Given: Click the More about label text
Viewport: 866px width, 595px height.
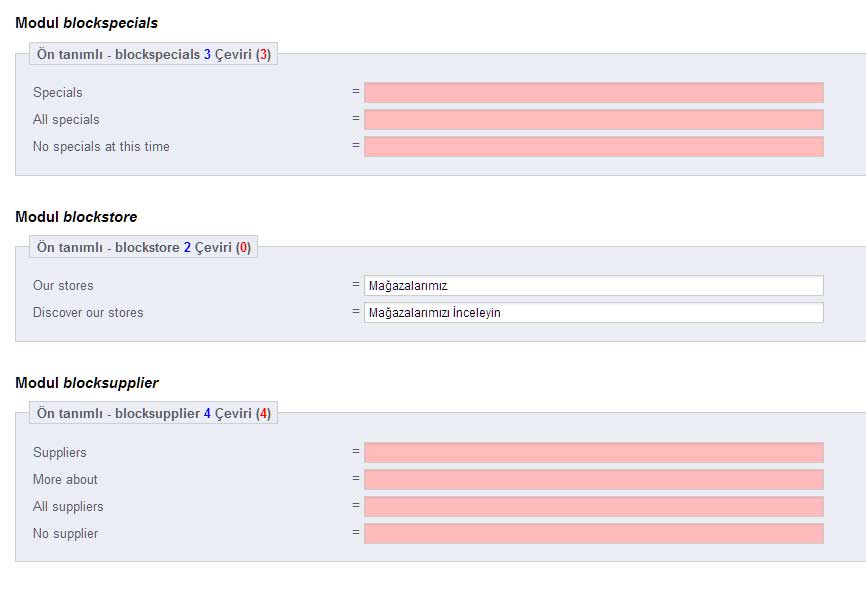Looking at the screenshot, I should (65, 480).
